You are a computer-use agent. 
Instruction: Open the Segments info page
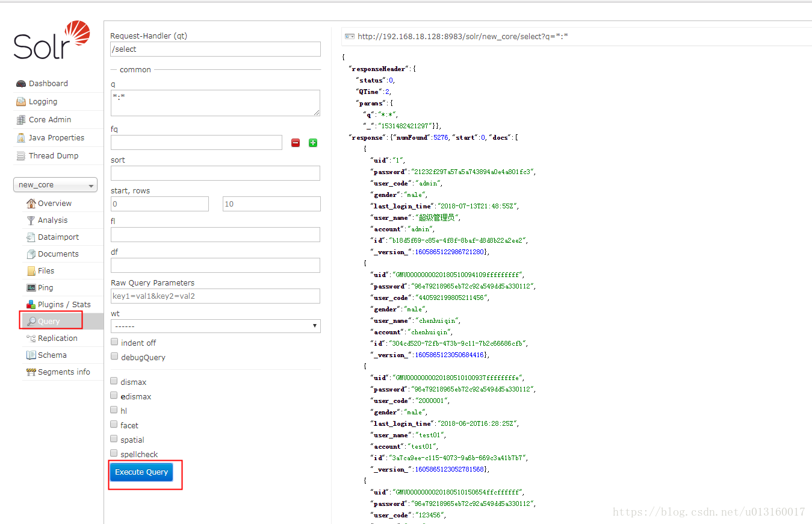click(x=64, y=372)
